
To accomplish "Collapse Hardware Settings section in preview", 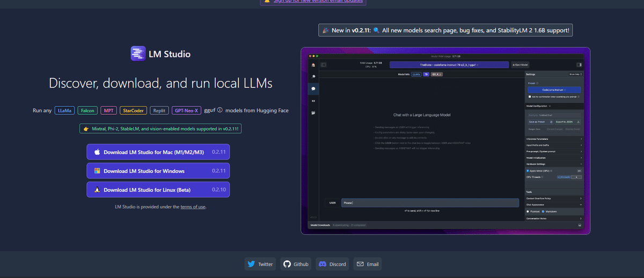I will [554, 164].
